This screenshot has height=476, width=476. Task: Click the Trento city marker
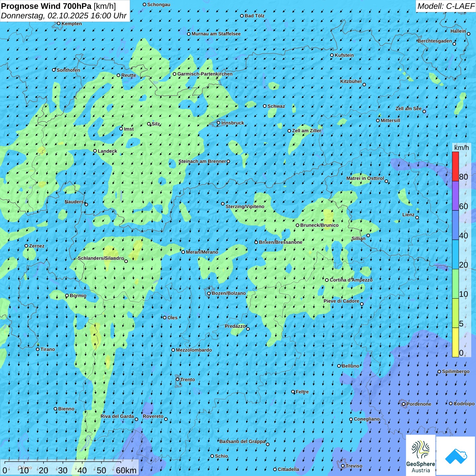pos(177,379)
